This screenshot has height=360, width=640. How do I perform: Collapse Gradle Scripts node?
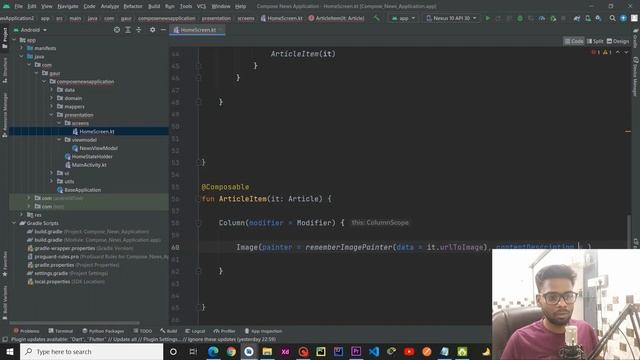[x=14, y=223]
